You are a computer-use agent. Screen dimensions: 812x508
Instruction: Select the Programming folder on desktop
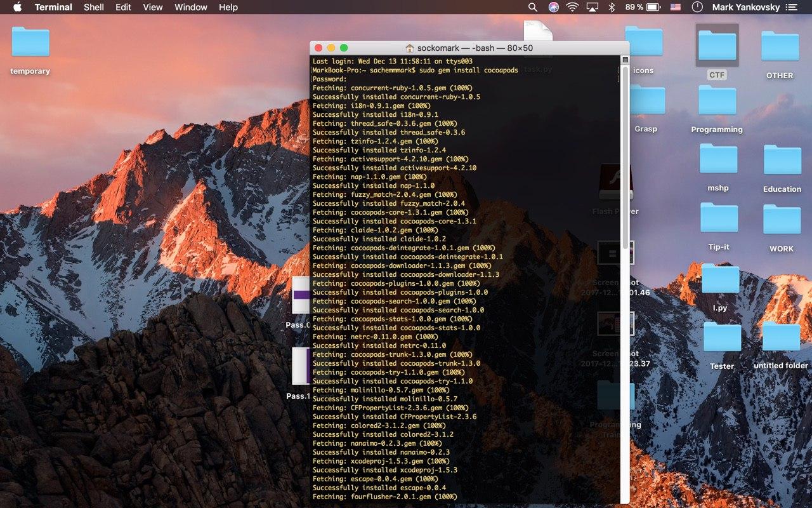point(717,100)
